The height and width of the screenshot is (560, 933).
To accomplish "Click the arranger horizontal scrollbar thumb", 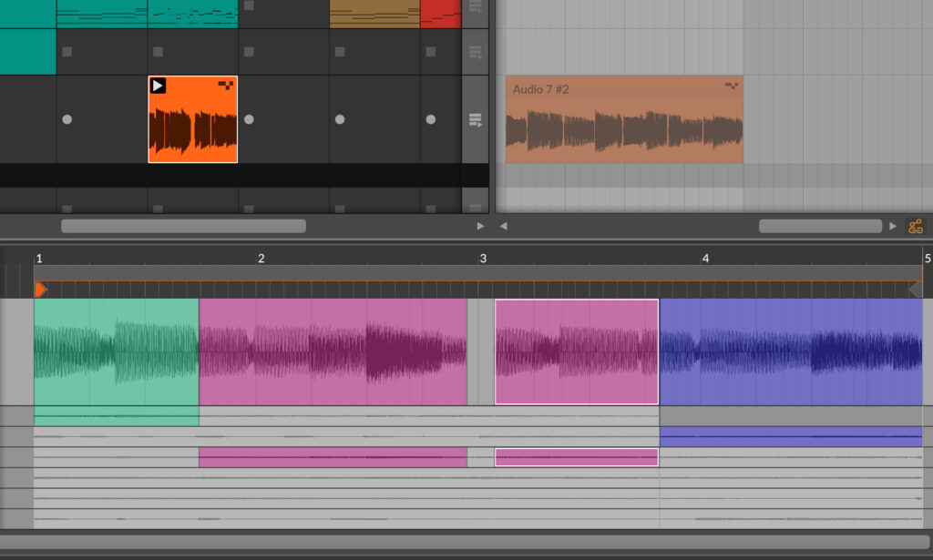I will click(x=820, y=226).
